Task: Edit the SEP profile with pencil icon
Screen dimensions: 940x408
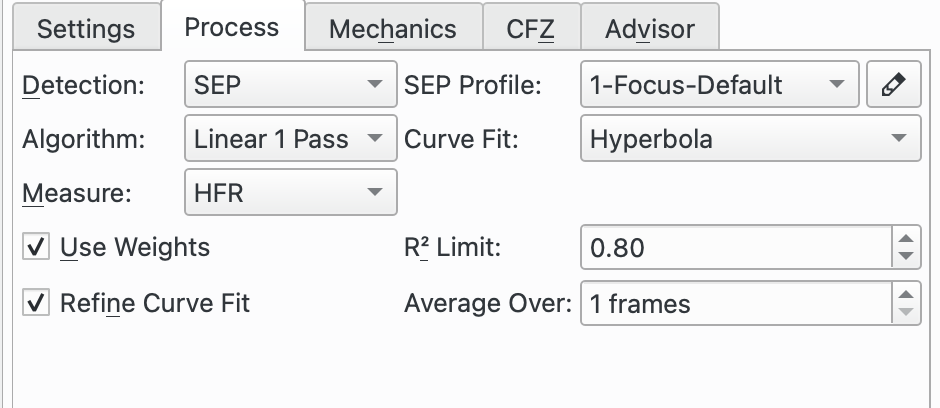Action: pyautogui.click(x=893, y=84)
